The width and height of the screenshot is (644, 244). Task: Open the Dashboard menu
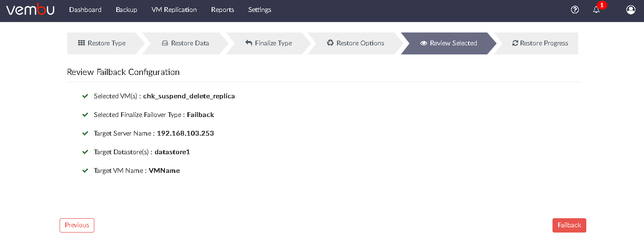click(x=85, y=10)
